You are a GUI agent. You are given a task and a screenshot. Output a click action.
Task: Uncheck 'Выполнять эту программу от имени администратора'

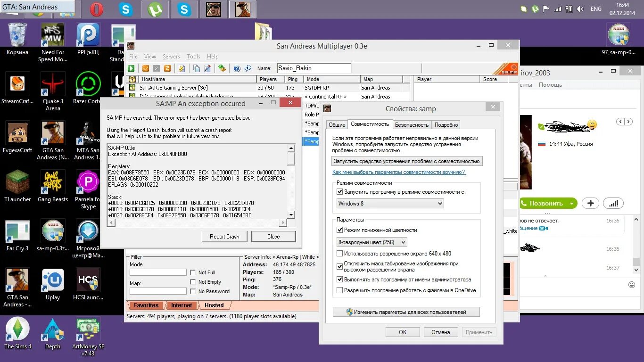[340, 280]
